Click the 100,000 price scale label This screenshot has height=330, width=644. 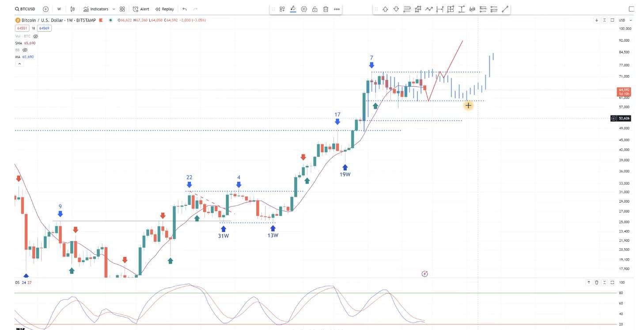click(625, 29)
